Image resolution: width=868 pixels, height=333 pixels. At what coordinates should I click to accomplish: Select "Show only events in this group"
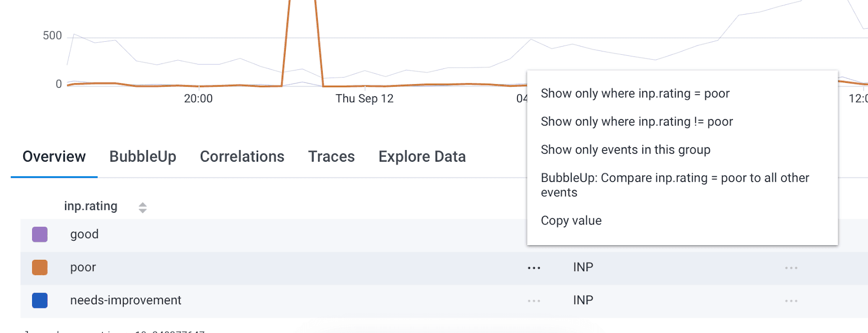pos(625,150)
